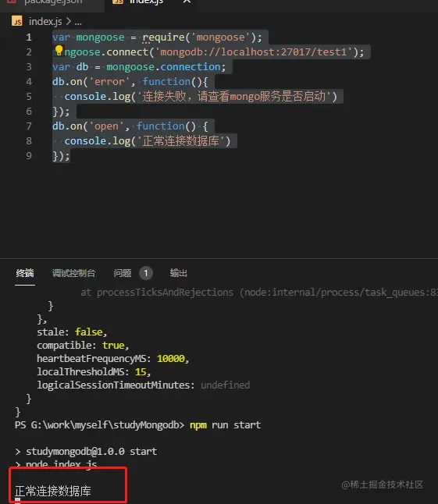The height and width of the screenshot is (504, 438).
Task: Click the 'studymongodb@1.0.0 start' terminal line
Action: [91, 451]
